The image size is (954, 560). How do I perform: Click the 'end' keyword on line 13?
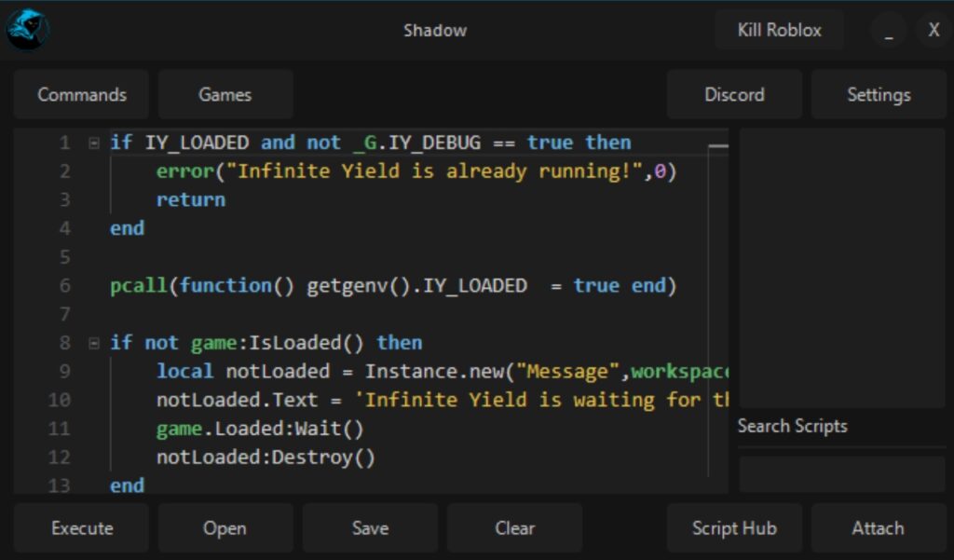(x=127, y=485)
